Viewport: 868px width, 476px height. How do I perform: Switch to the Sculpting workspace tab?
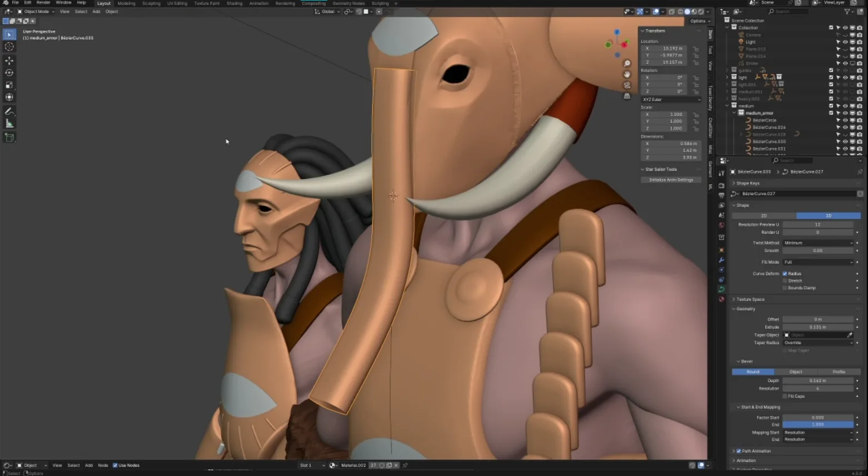151,3
